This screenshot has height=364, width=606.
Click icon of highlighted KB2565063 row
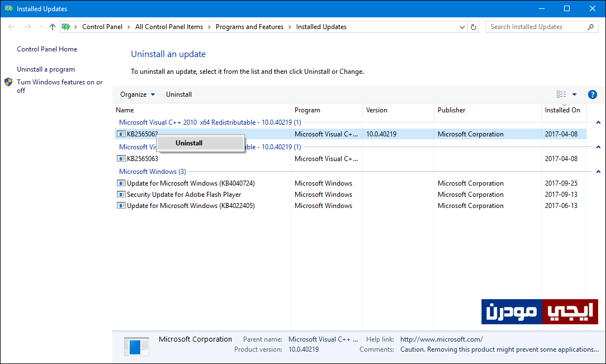tap(121, 134)
